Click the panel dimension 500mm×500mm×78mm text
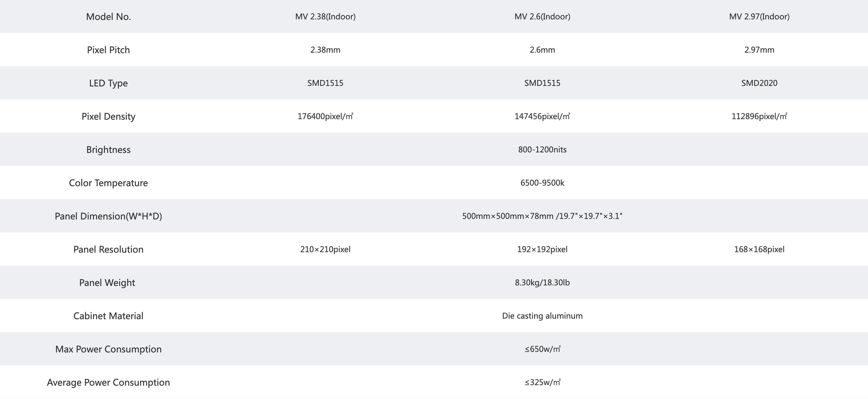This screenshot has height=399, width=868. [508, 216]
